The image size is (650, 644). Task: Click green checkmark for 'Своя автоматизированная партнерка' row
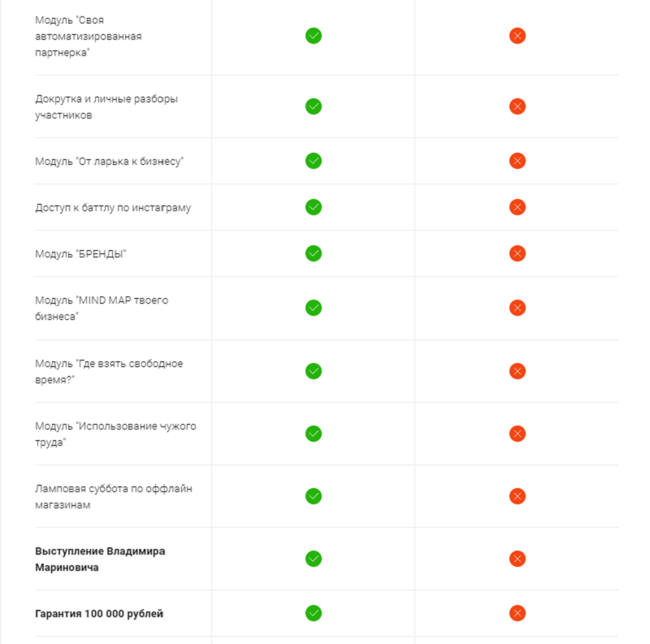(314, 36)
